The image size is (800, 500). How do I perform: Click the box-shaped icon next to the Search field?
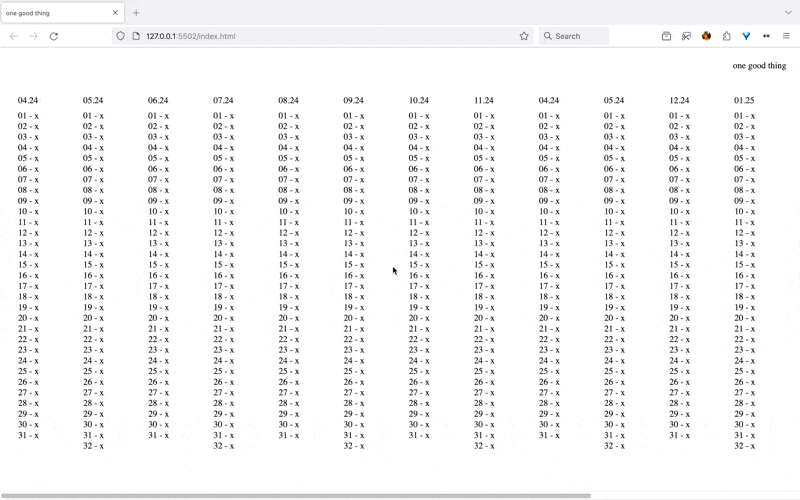pos(666,36)
